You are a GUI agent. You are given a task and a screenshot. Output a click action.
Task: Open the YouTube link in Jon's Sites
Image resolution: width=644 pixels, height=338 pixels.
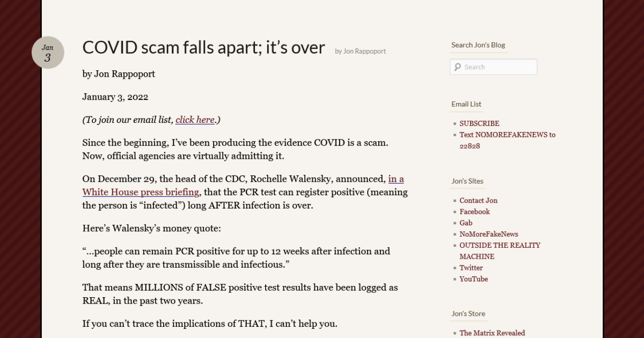click(473, 279)
